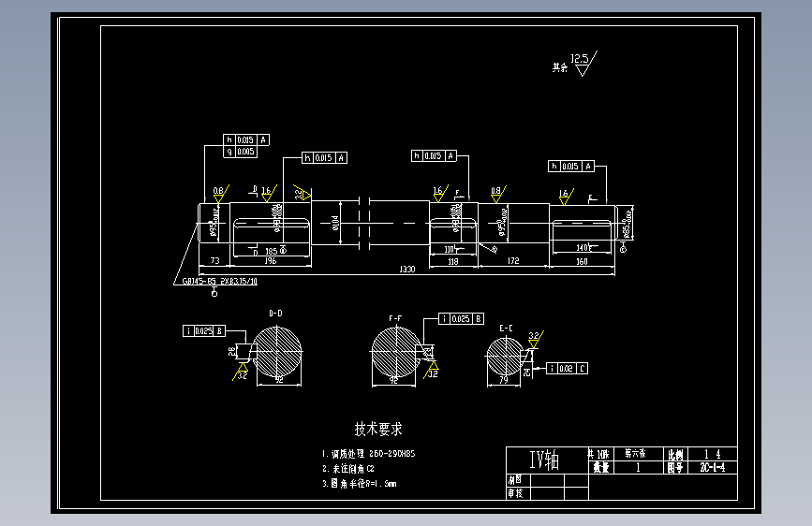Click the 12.5 surface roughness symbol
Image resolution: width=812 pixels, height=526 pixels.
[583, 64]
